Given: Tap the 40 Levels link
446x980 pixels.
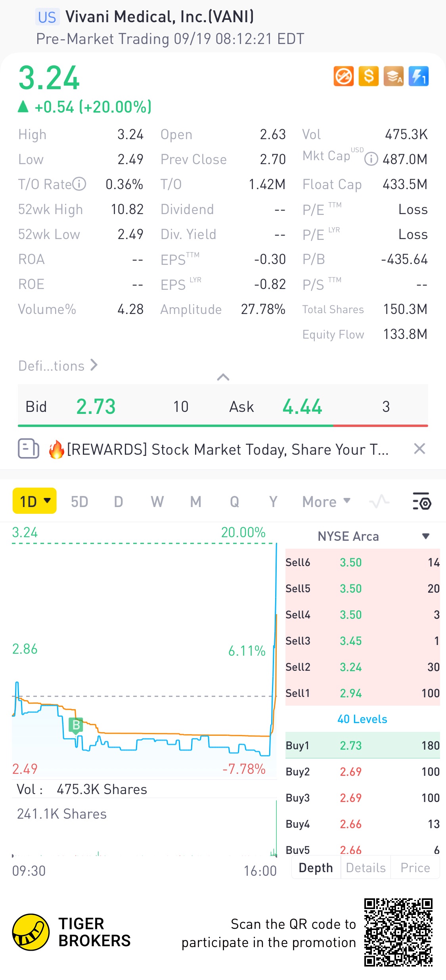Looking at the screenshot, I should [x=362, y=719].
